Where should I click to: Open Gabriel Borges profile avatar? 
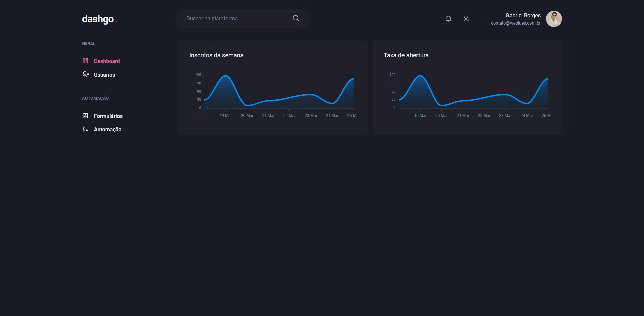tap(554, 19)
